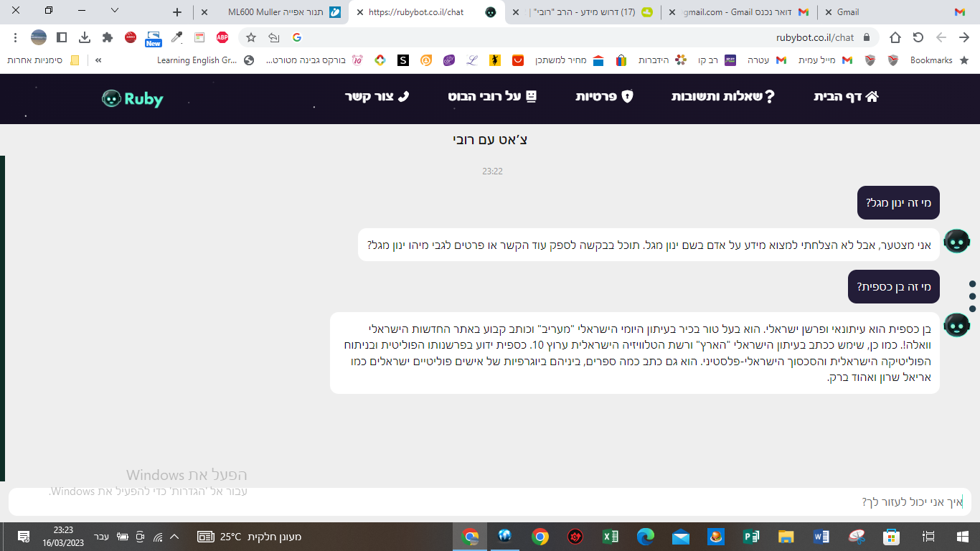Open Excel from the taskbar
Image resolution: width=980 pixels, height=551 pixels.
pos(610,537)
